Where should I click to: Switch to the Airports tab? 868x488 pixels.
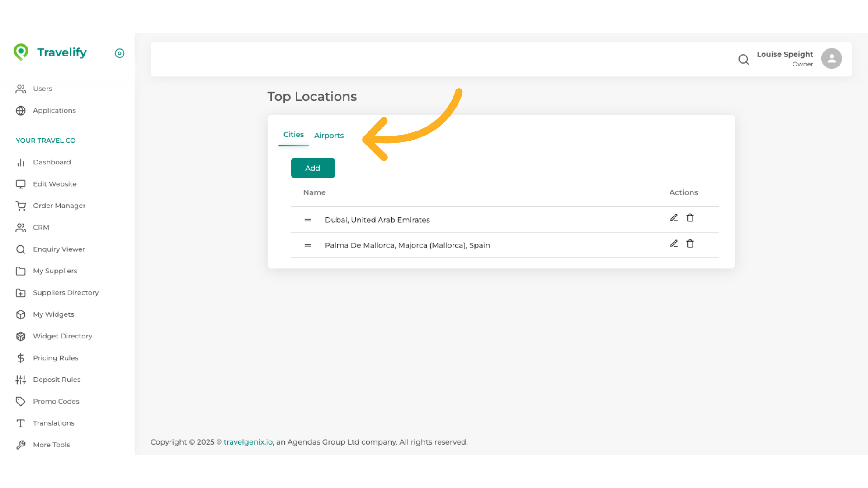click(329, 136)
